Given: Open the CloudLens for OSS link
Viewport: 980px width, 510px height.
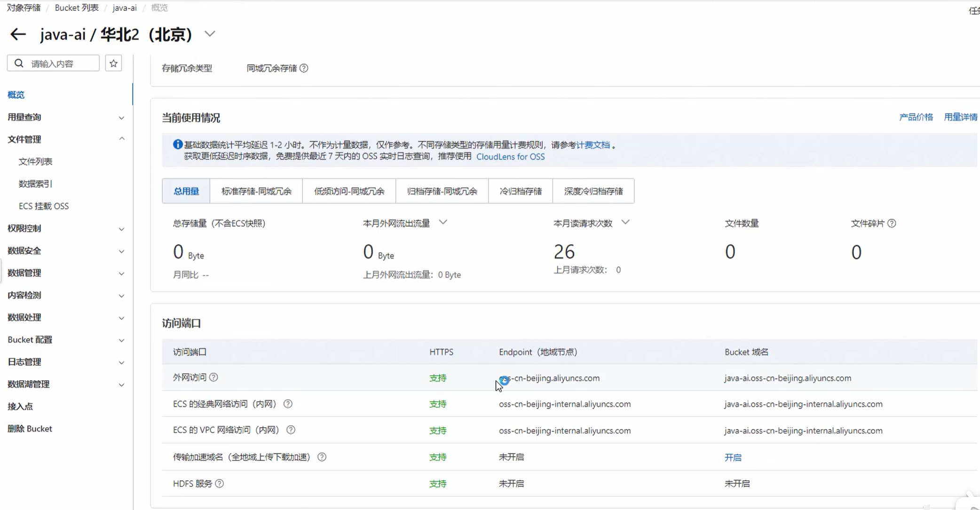Looking at the screenshot, I should point(510,157).
